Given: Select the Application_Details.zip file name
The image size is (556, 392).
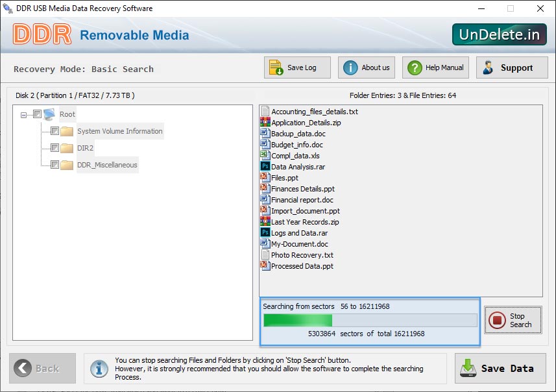Looking at the screenshot, I should [306, 123].
